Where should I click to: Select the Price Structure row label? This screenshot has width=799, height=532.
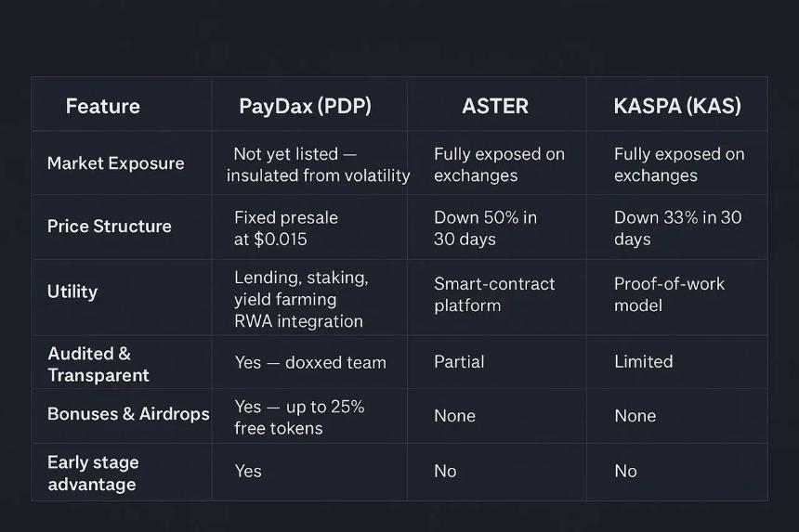110,227
